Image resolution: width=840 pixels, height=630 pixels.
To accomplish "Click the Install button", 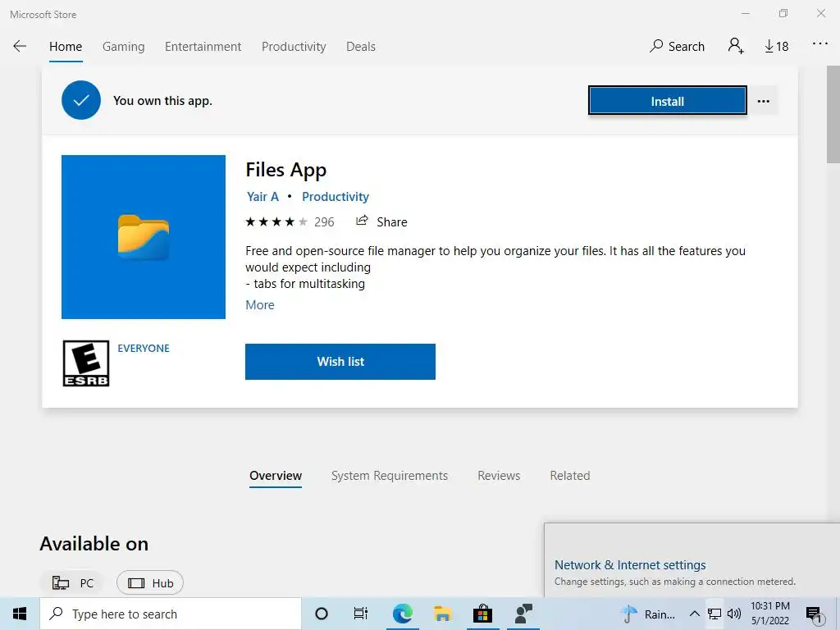I will [667, 101].
